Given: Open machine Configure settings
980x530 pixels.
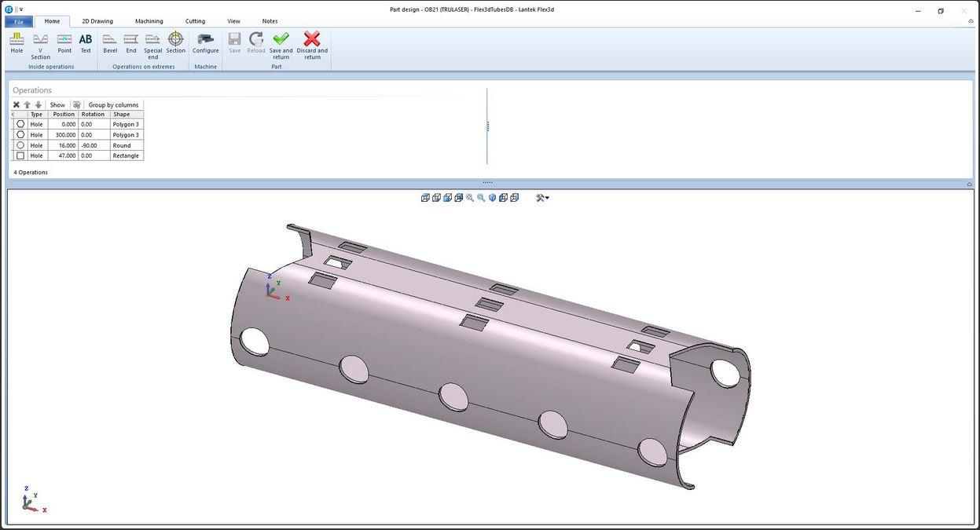Looking at the screenshot, I should click(206, 42).
